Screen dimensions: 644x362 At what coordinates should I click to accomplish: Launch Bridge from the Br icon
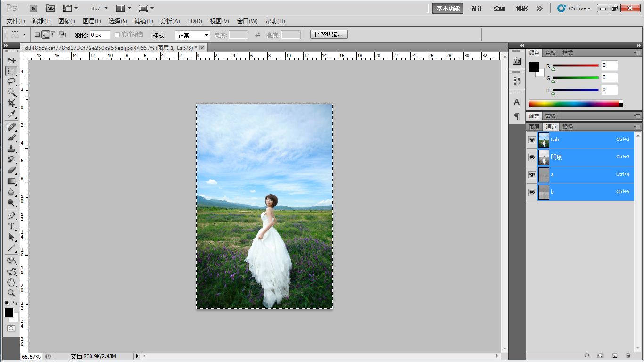(33, 8)
